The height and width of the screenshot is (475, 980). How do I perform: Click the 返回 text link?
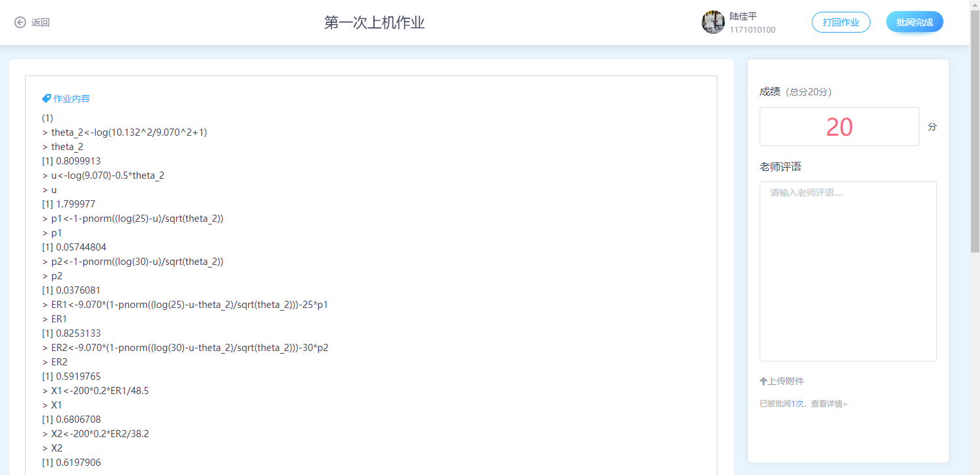(40, 22)
